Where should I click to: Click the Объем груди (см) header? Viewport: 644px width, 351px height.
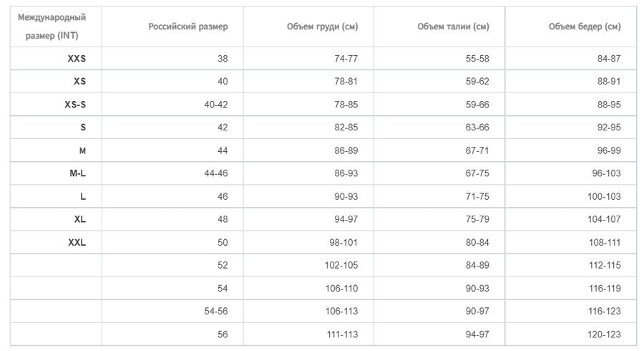pyautogui.click(x=323, y=27)
